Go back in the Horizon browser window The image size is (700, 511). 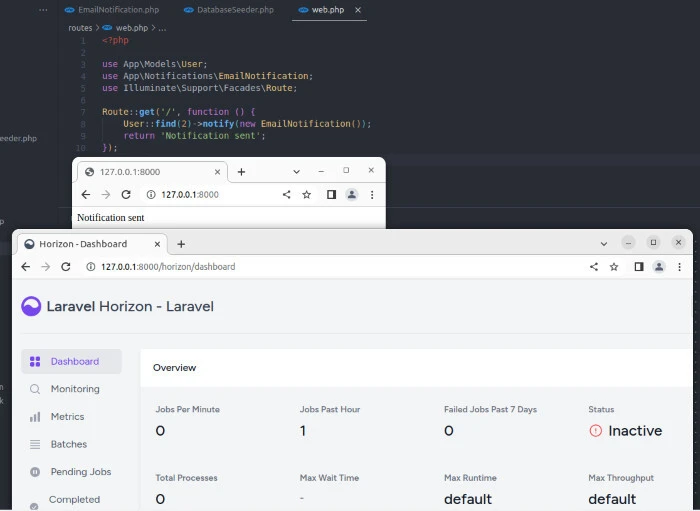[25, 267]
